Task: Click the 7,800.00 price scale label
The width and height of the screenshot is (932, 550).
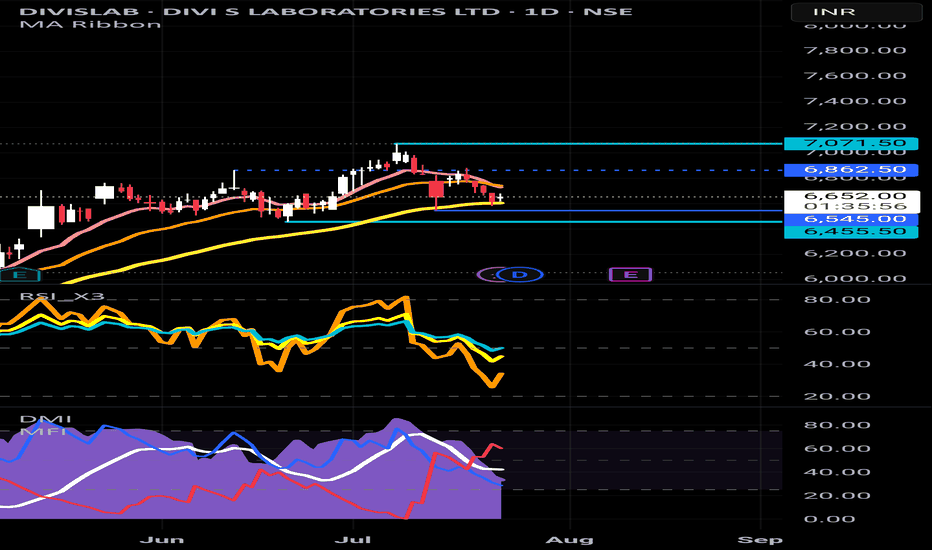Action: tap(855, 50)
